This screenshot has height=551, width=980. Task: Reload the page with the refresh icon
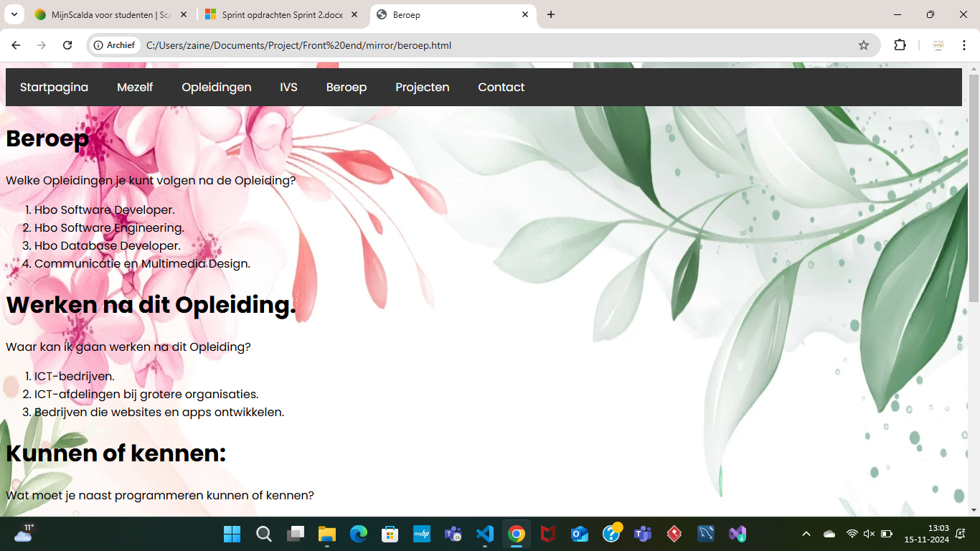pyautogui.click(x=67, y=45)
